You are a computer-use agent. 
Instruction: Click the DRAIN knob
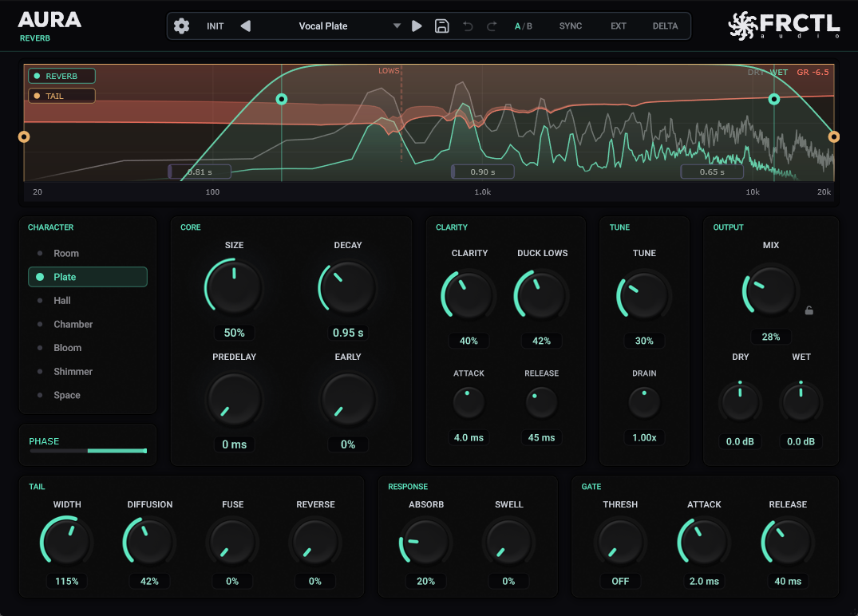[644, 403]
